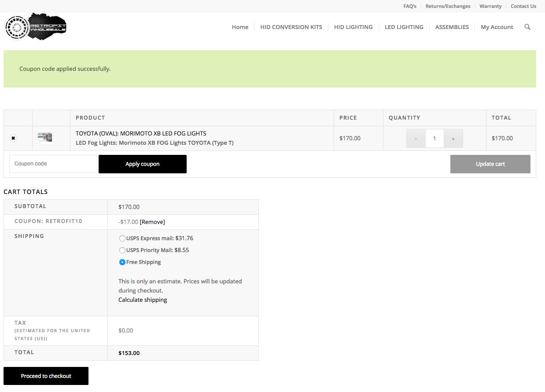Select USPS Priority Mail shipping

122,250
